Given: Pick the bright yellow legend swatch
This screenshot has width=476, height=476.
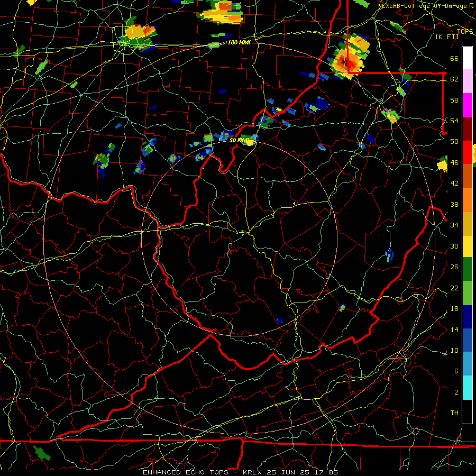Looking at the screenshot, I should point(467,246).
